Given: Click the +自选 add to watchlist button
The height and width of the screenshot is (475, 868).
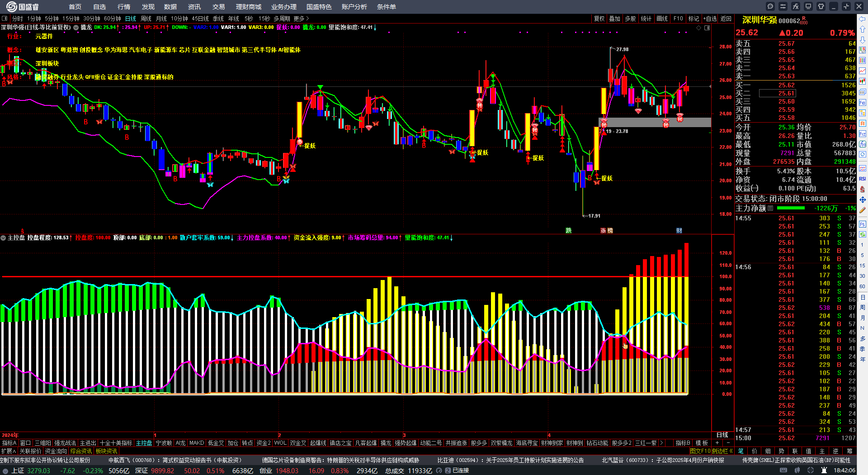Looking at the screenshot, I should [710, 19].
